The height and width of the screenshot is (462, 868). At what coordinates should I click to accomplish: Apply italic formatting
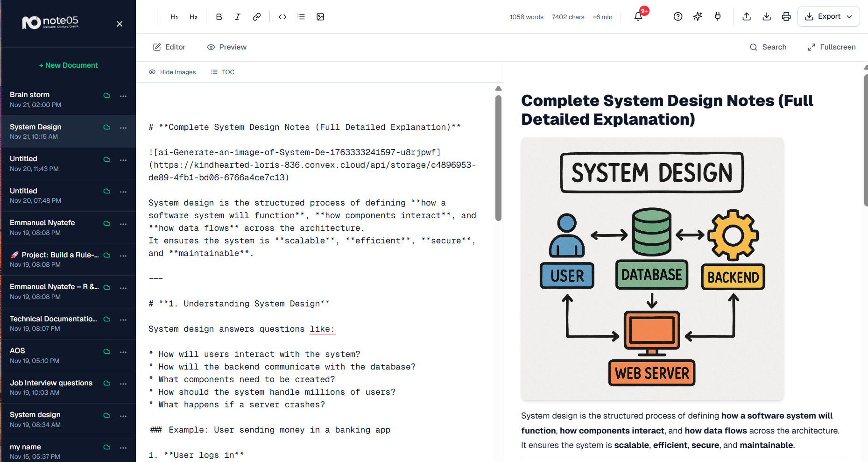coord(237,16)
